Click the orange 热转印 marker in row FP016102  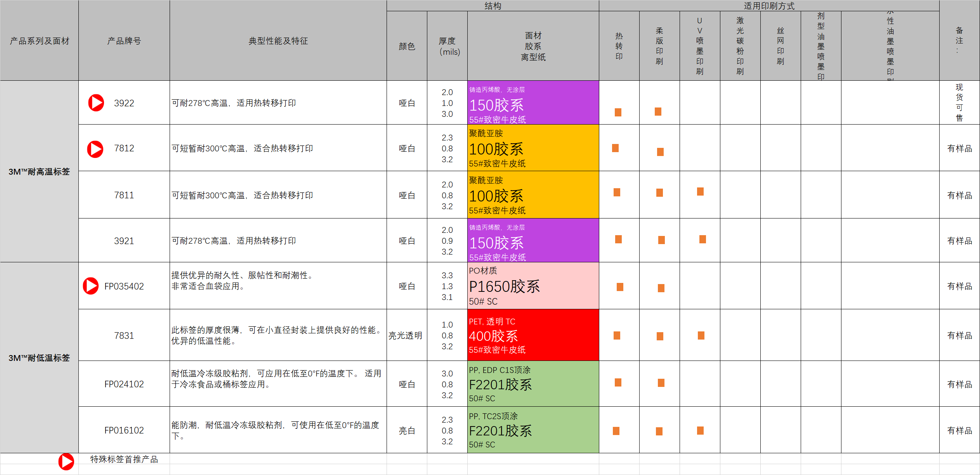(x=616, y=431)
